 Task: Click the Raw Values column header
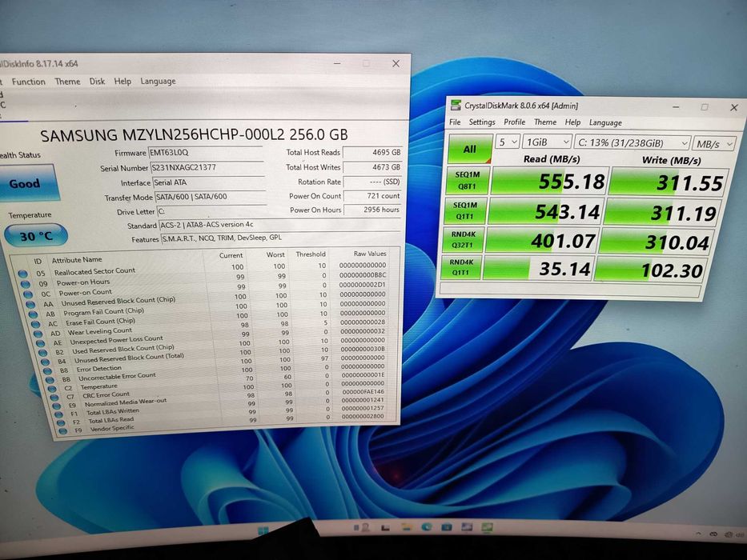(370, 254)
